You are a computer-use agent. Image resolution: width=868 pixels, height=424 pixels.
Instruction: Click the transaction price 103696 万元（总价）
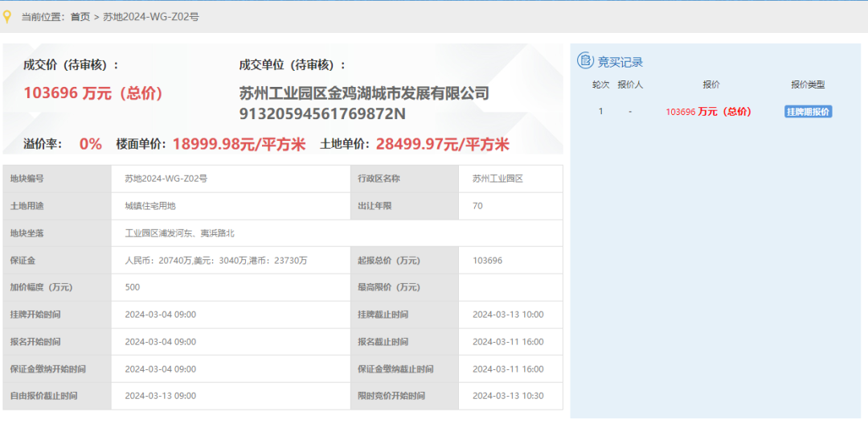coord(93,93)
